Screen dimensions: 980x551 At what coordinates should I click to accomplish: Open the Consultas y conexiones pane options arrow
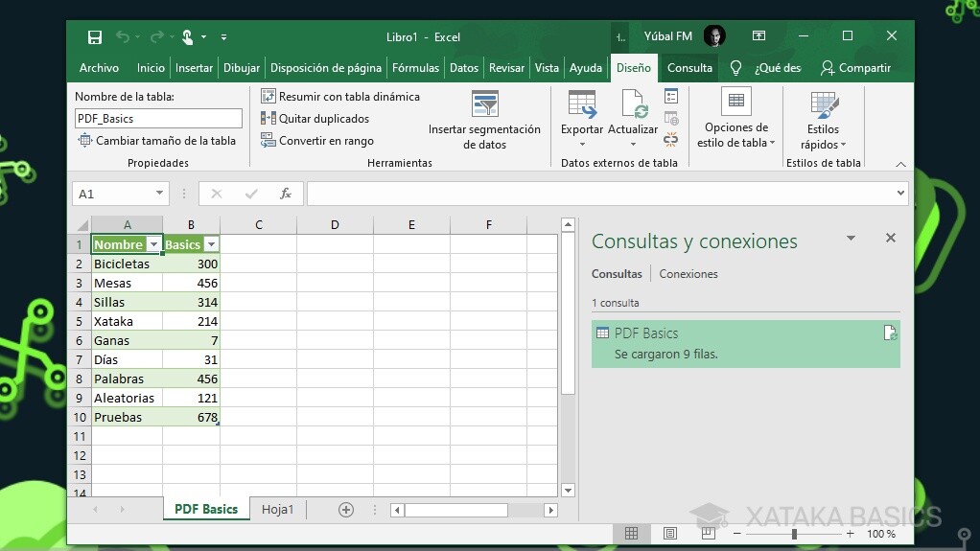(x=851, y=238)
